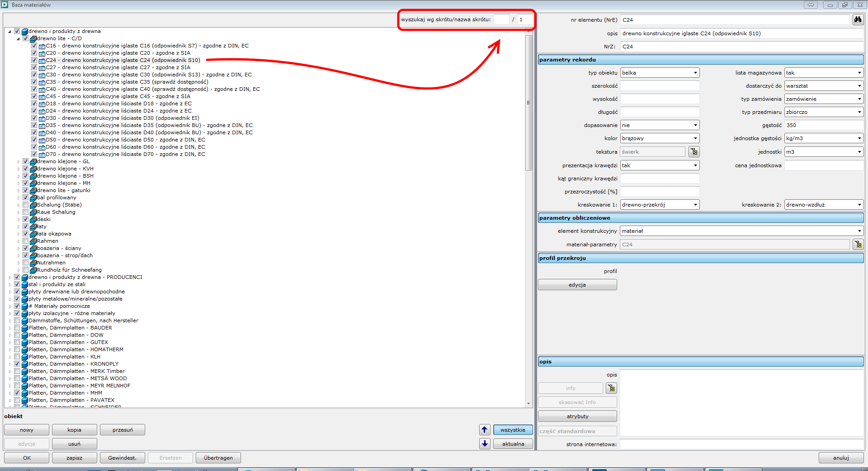Click the atrybuty button

click(577, 416)
